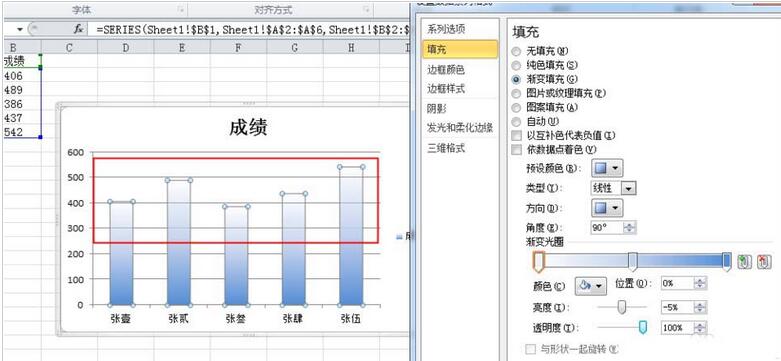Viewport: 781px width, 361px height.
Task: Open the 预设颜色 preset gradient dropdown
Action: click(607, 168)
